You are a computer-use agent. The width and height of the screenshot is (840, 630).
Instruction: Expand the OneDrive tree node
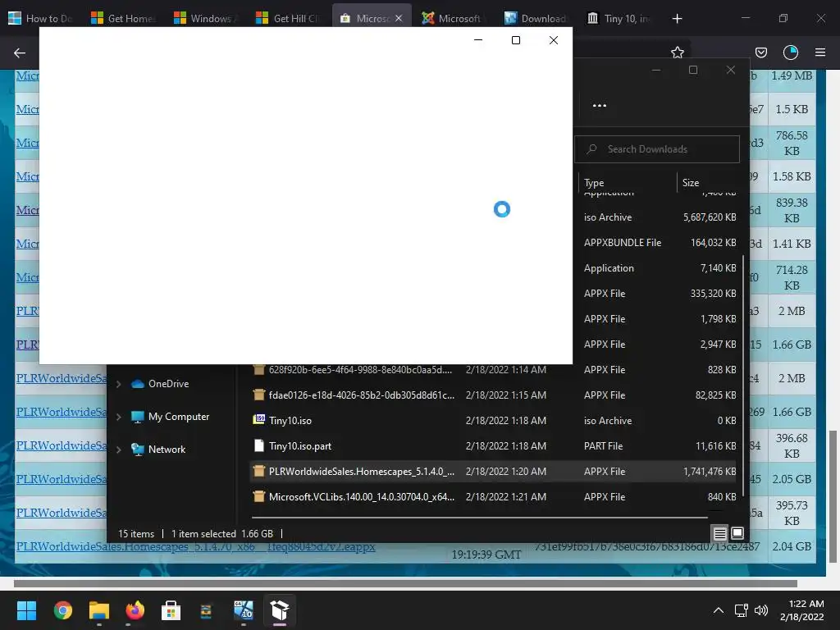pos(118,384)
